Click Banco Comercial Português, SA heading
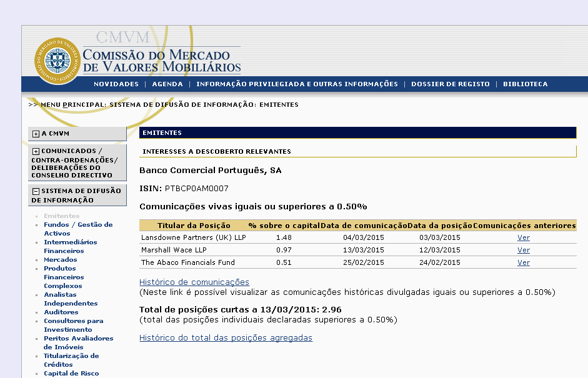The height and width of the screenshot is (378, 588). pyautogui.click(x=211, y=170)
